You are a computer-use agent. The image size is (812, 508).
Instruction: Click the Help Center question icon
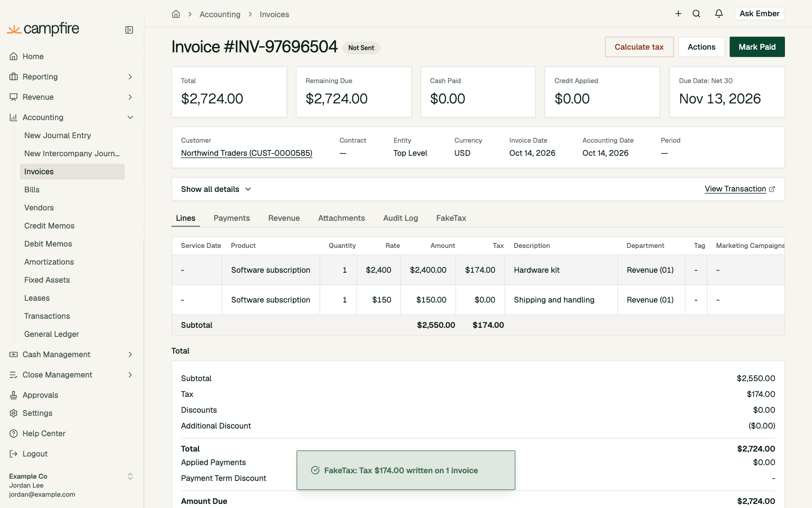click(14, 433)
